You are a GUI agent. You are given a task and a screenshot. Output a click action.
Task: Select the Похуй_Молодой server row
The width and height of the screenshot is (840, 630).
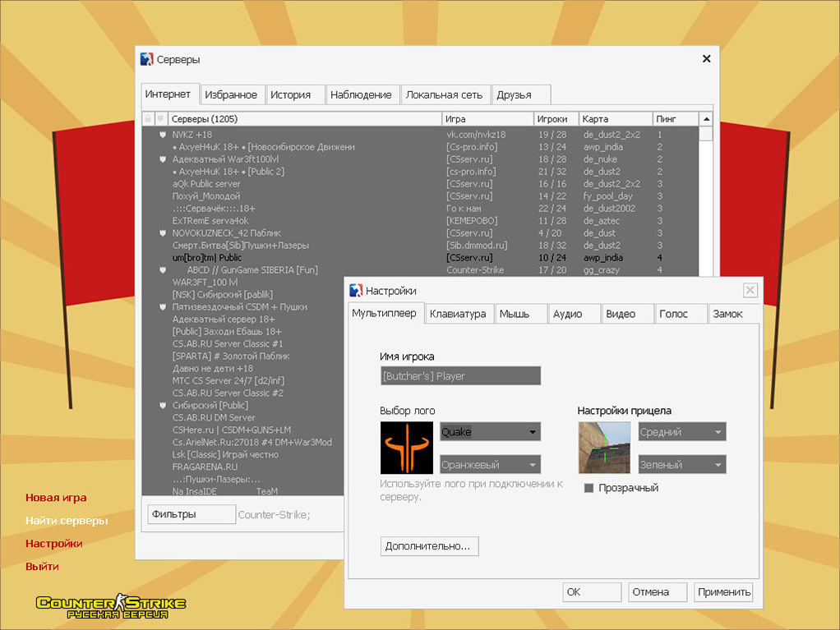coord(420,196)
